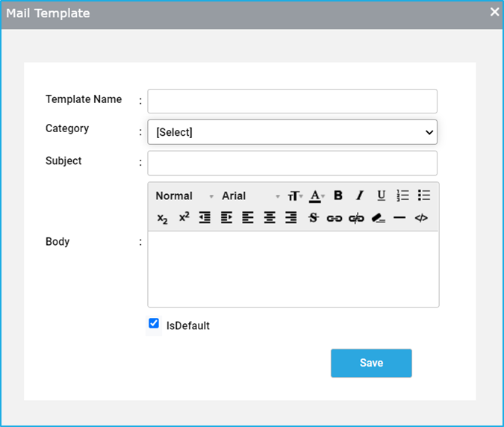Screen dimensions: 504x427
Task: Insert a numbered list
Action: click(402, 196)
